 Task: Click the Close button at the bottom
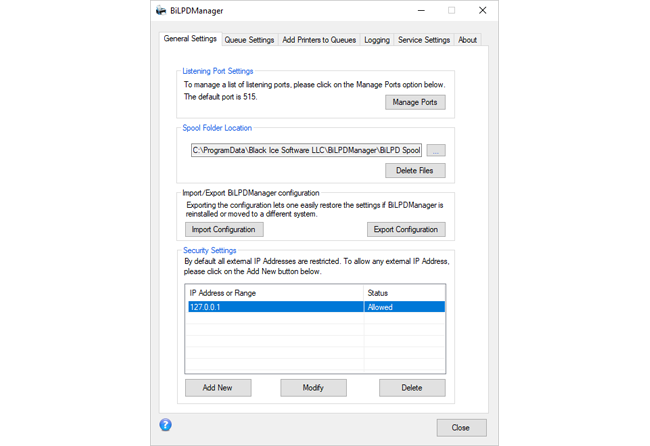[461, 428]
